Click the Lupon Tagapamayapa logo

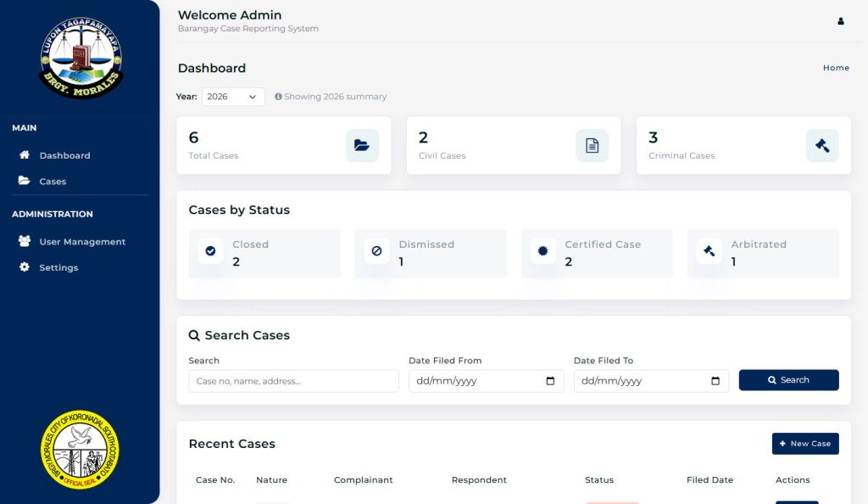tap(81, 58)
